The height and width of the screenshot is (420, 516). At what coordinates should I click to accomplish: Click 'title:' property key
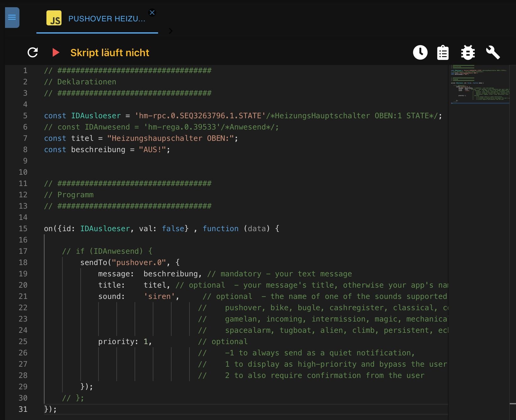(x=112, y=285)
